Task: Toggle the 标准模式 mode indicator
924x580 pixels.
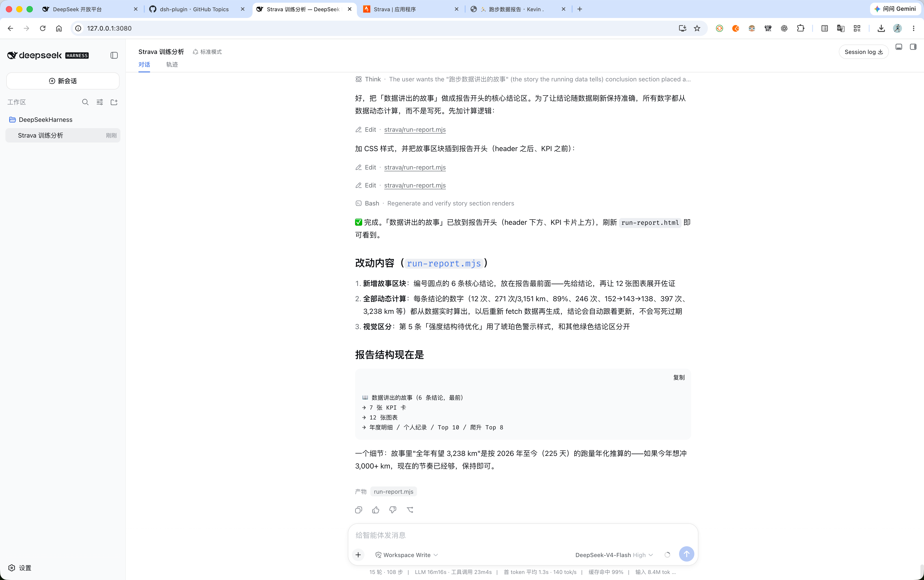Action: (x=207, y=52)
